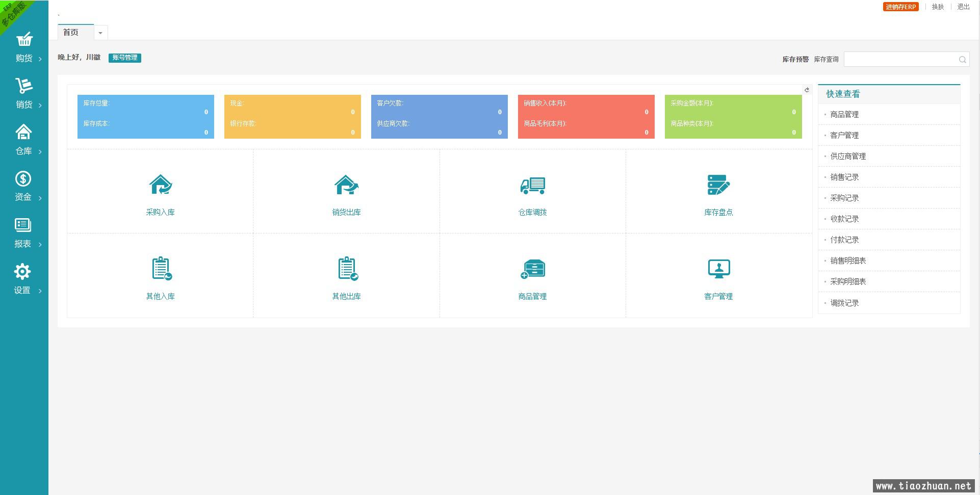This screenshot has height=495, width=980.
Task: Click the 其他入库 text label
Action: [161, 297]
